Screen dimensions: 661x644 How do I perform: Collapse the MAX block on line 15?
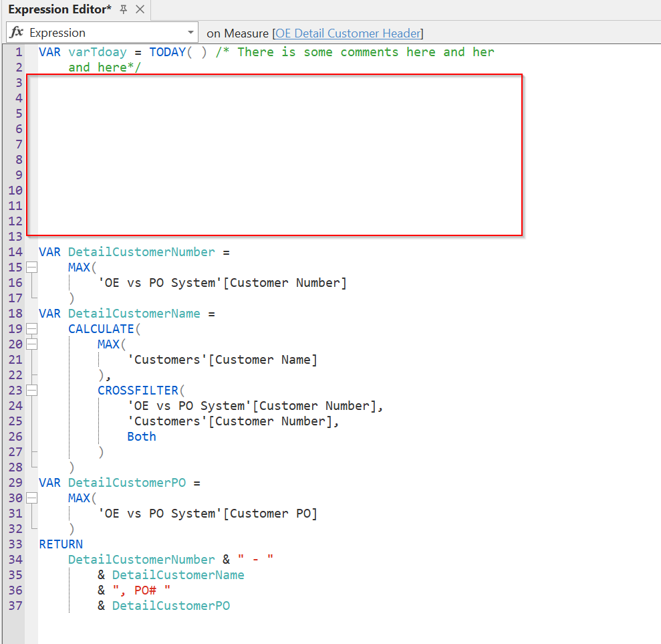(x=31, y=267)
